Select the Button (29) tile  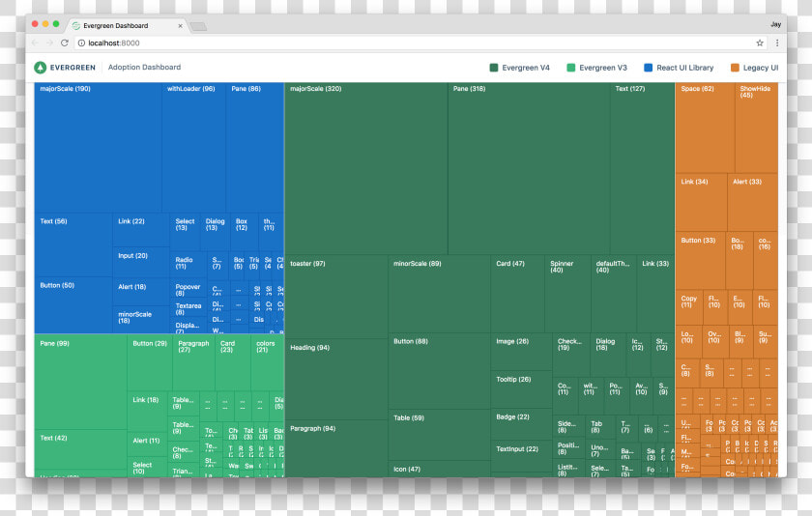pyautogui.click(x=150, y=362)
